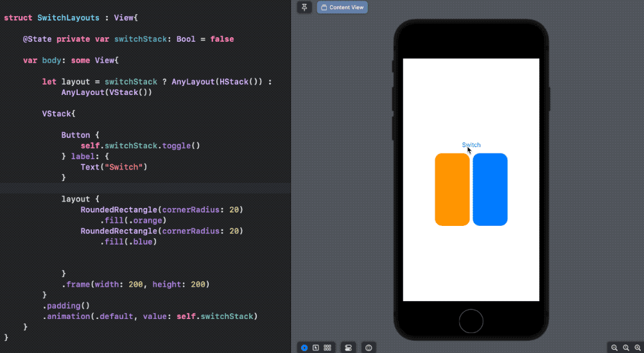
Task: Choose Selectable preview mode (cursor icon)
Action: click(315, 348)
